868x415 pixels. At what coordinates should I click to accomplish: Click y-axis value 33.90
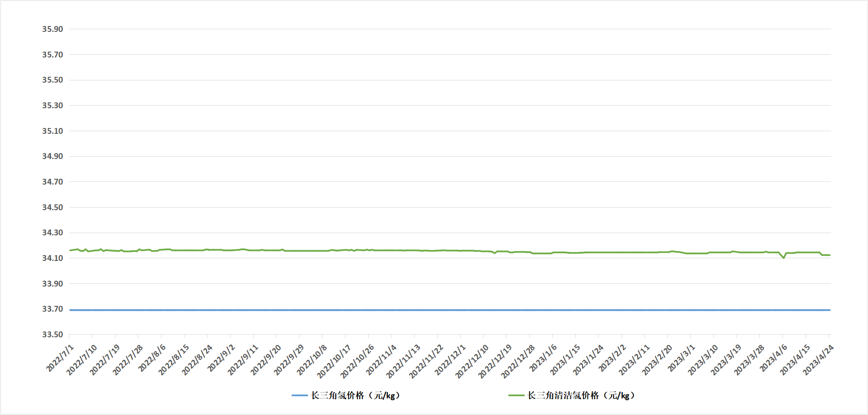53,284
